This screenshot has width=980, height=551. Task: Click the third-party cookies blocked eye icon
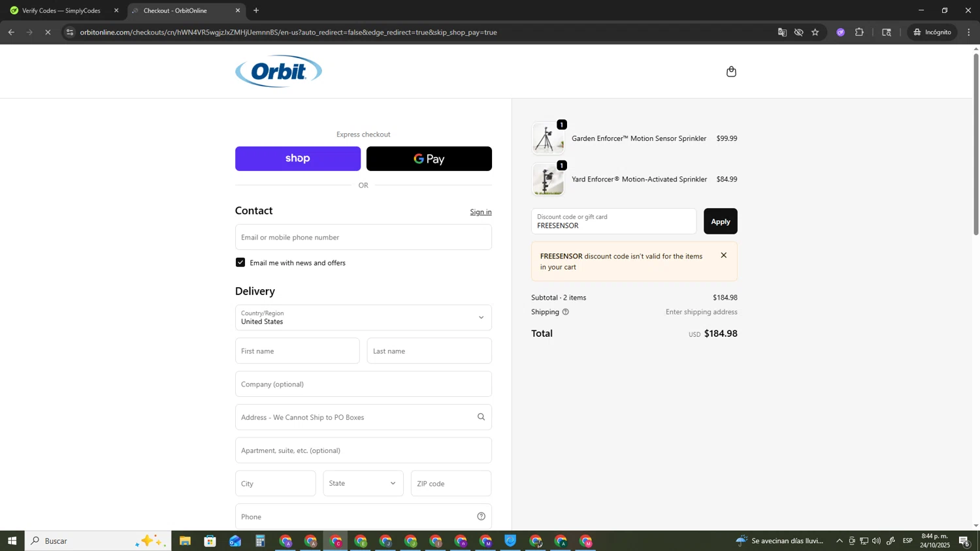pyautogui.click(x=798, y=32)
